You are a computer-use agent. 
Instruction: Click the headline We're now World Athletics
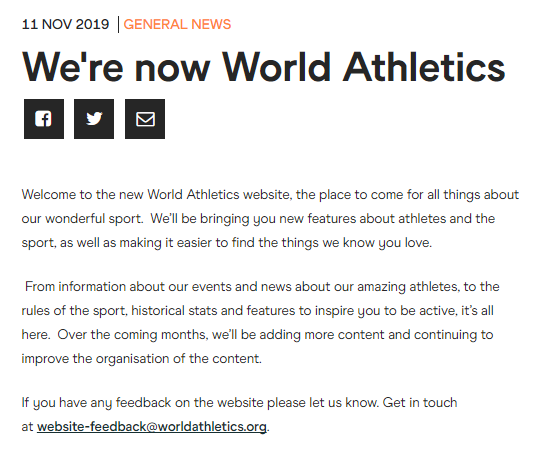tap(263, 67)
